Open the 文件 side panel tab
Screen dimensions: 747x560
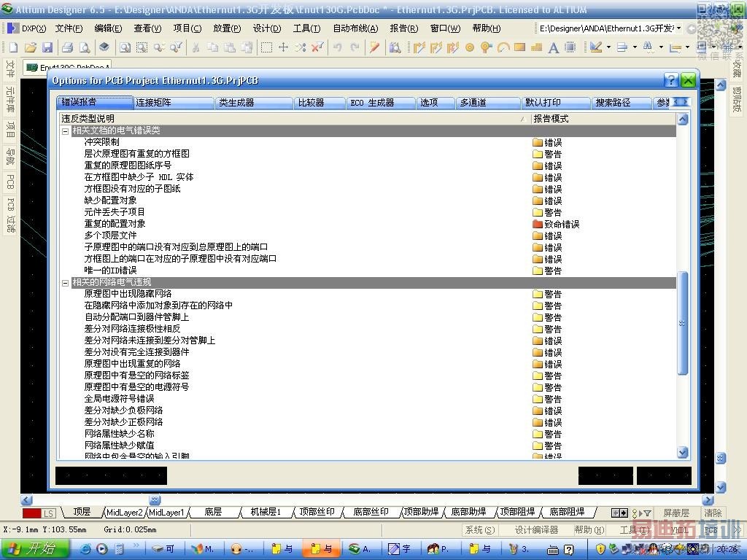(10, 69)
